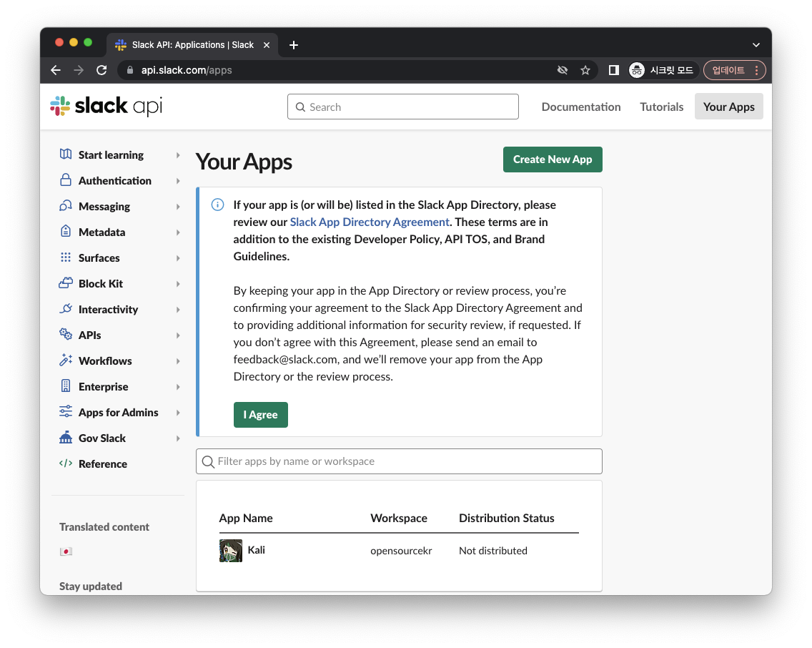Screen dimensions: 812x648
Task: Click the Start learning book icon
Action: [66, 154]
